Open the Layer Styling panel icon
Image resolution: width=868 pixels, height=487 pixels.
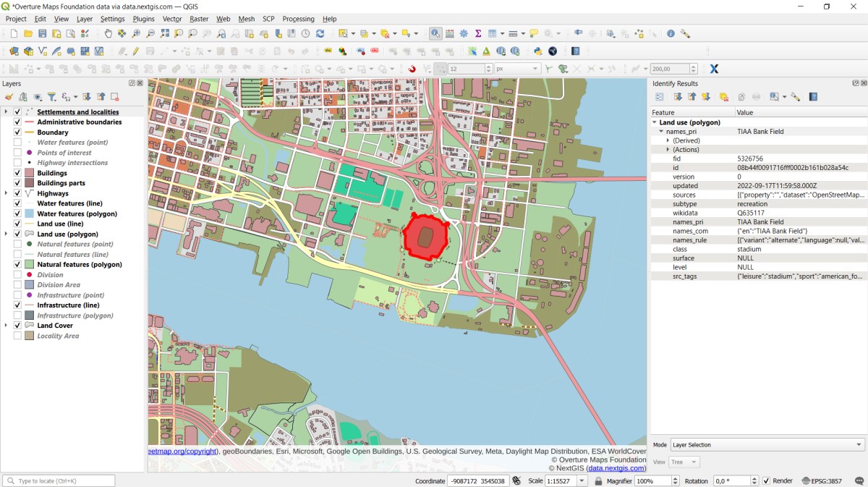9,96
